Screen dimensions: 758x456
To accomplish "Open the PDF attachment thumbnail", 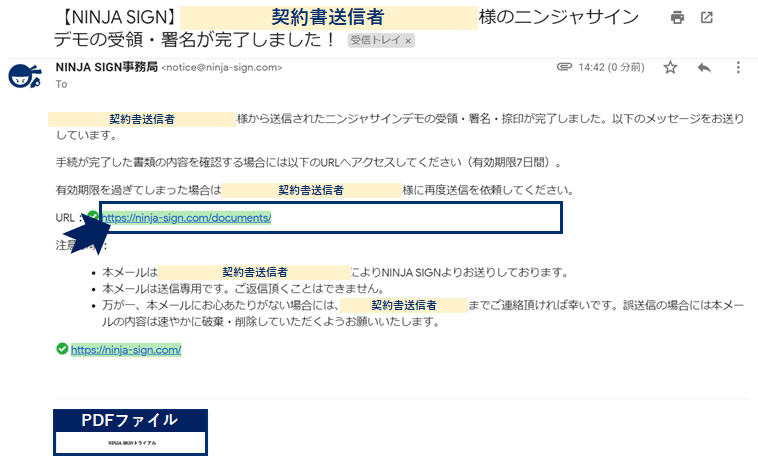I will click(131, 432).
